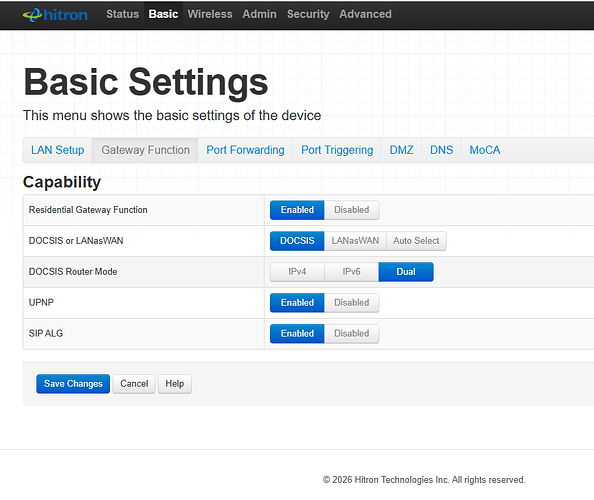
Task: Switch to the LAN Setup tab
Action: (x=58, y=150)
